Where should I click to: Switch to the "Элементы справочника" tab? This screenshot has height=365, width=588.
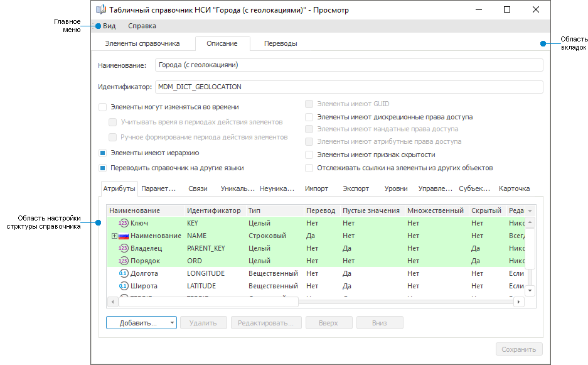click(x=142, y=43)
